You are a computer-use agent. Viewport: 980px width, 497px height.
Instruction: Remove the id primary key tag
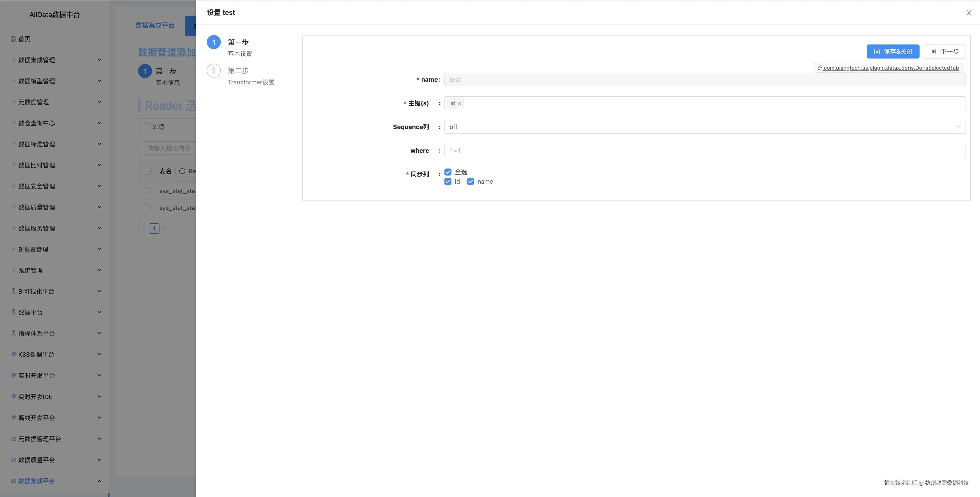coord(460,103)
